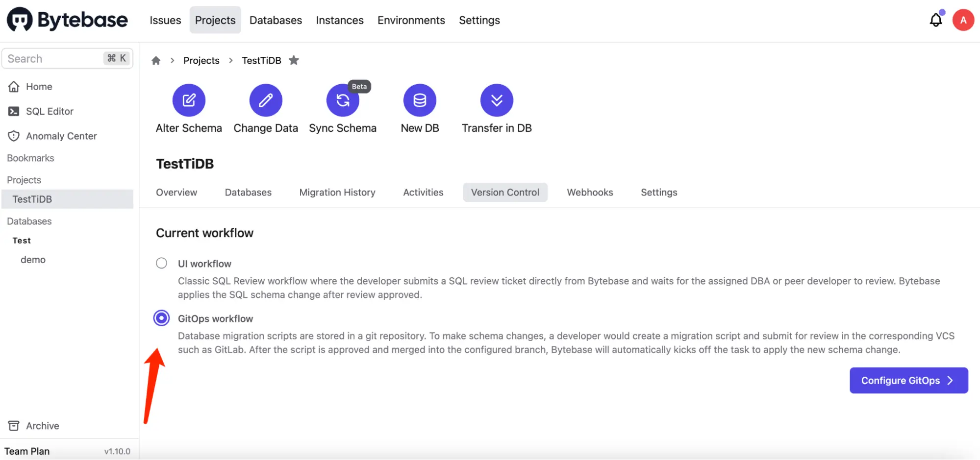Click the Change Data pencil icon
980x460 pixels.
pos(266,100)
